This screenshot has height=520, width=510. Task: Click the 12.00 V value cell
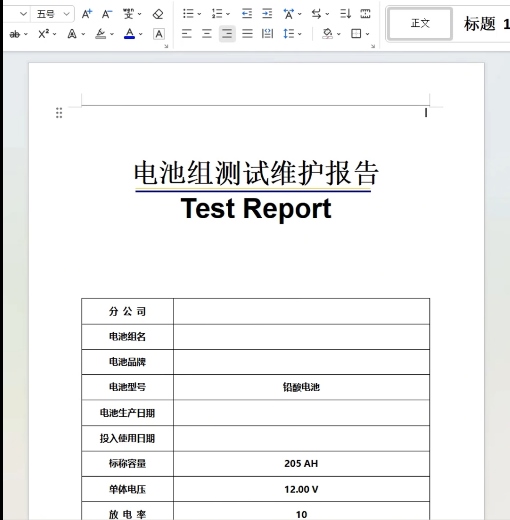[301, 489]
